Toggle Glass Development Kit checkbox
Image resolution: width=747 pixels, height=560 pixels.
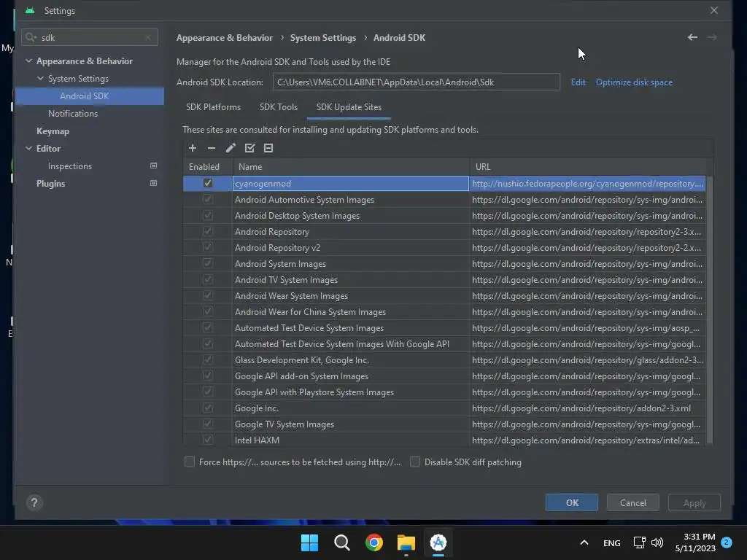click(208, 359)
